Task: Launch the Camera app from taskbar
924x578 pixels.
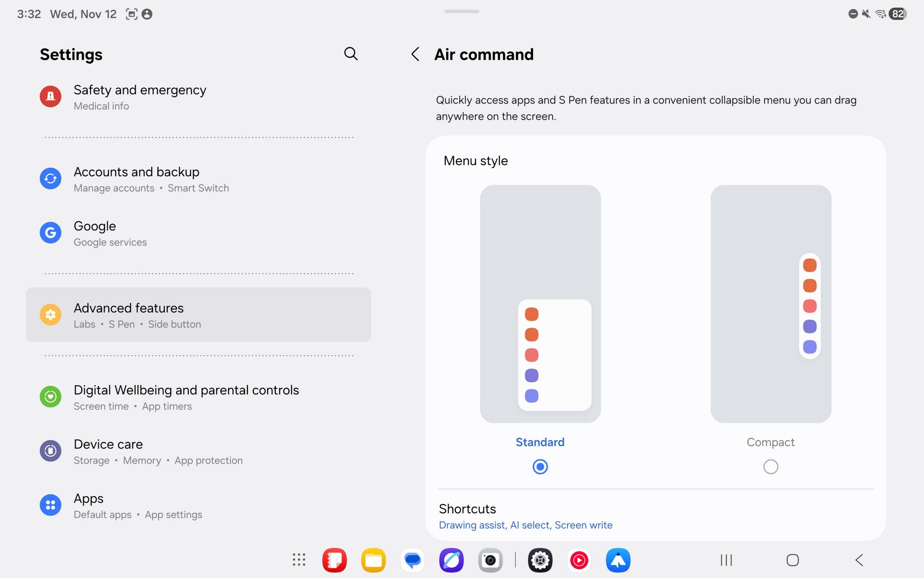Action: [490, 560]
